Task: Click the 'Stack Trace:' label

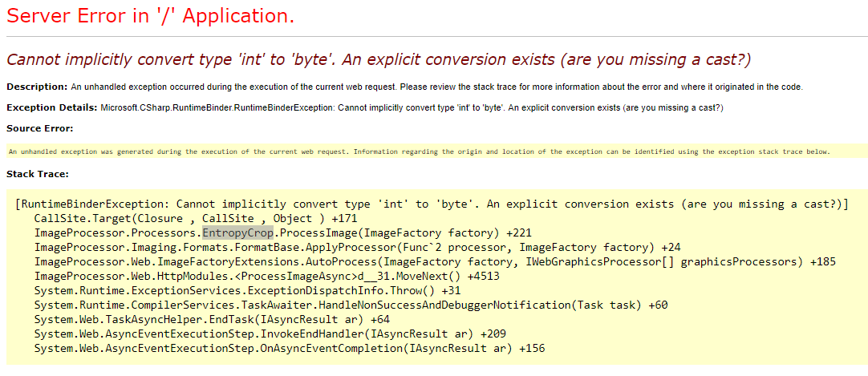Action: point(37,175)
